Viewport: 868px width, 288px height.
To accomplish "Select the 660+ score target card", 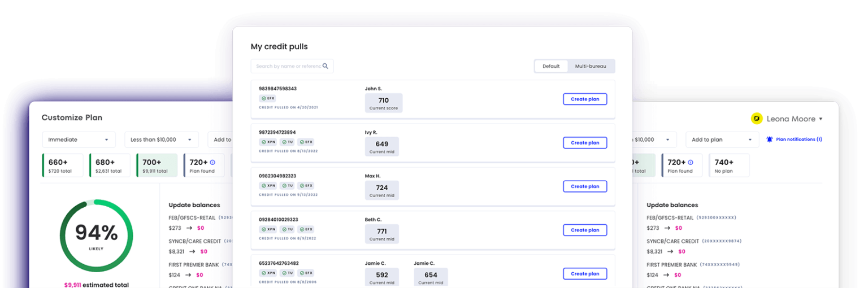I will [x=63, y=165].
